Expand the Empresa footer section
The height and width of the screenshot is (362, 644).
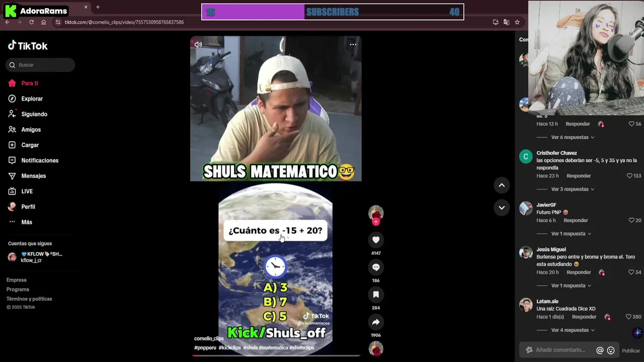pyautogui.click(x=16, y=280)
